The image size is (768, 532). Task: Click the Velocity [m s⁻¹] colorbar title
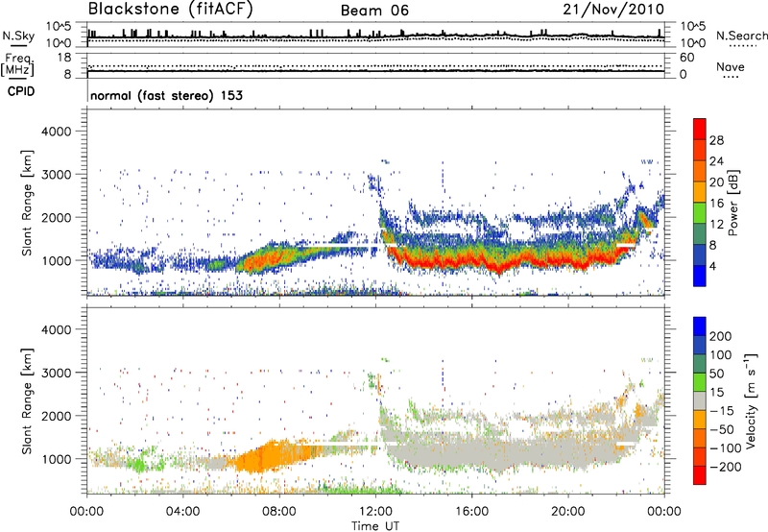point(751,400)
